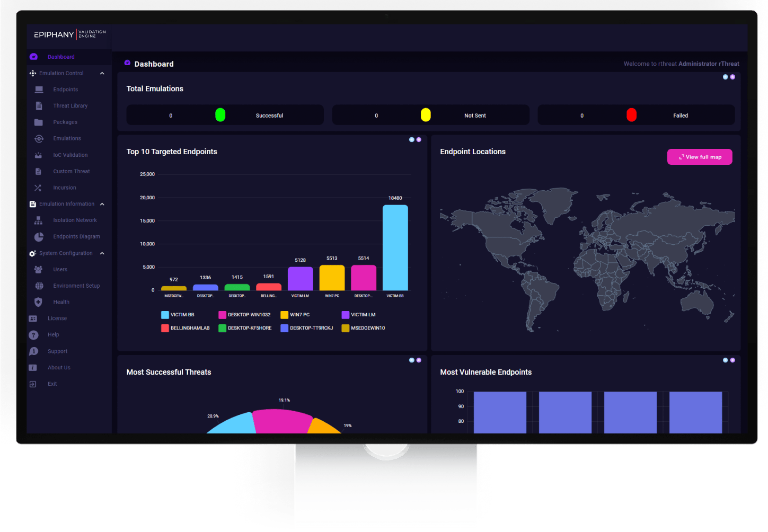Viewport: 768px width, 532px height.
Task: Click the Welcome to rthreat Administrator text
Action: (x=681, y=64)
